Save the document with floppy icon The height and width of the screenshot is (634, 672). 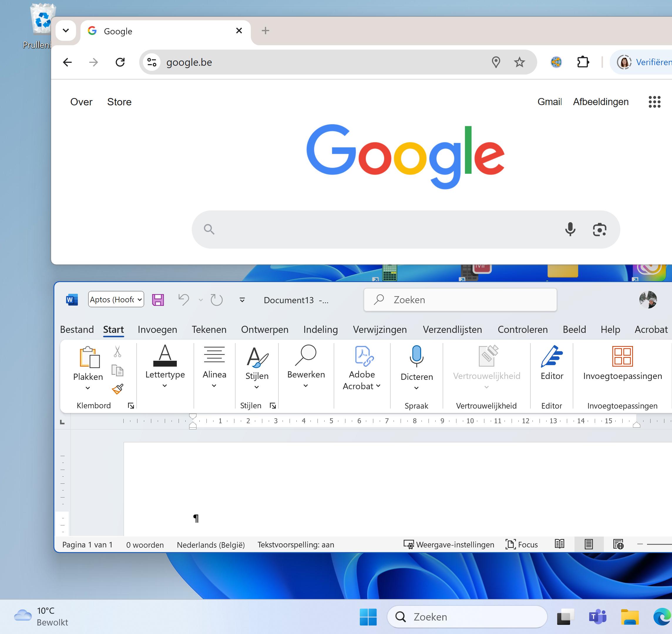click(158, 300)
